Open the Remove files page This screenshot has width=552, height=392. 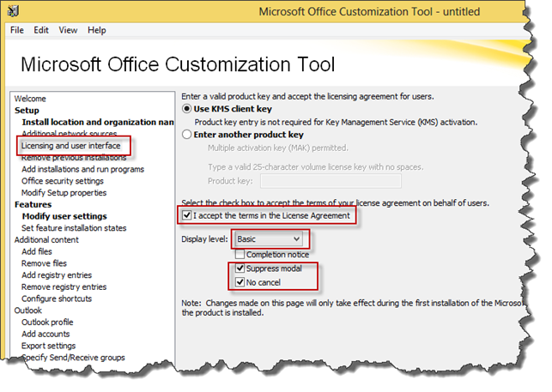[44, 263]
